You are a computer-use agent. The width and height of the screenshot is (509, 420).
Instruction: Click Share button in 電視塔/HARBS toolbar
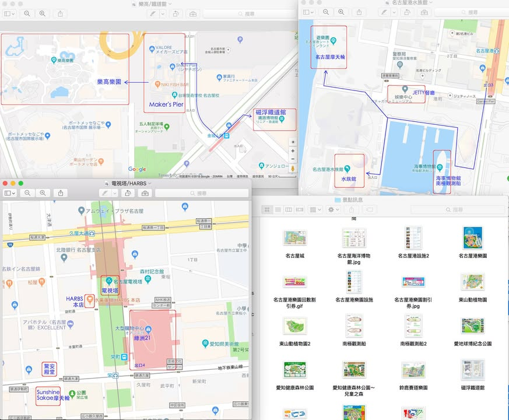click(x=61, y=193)
